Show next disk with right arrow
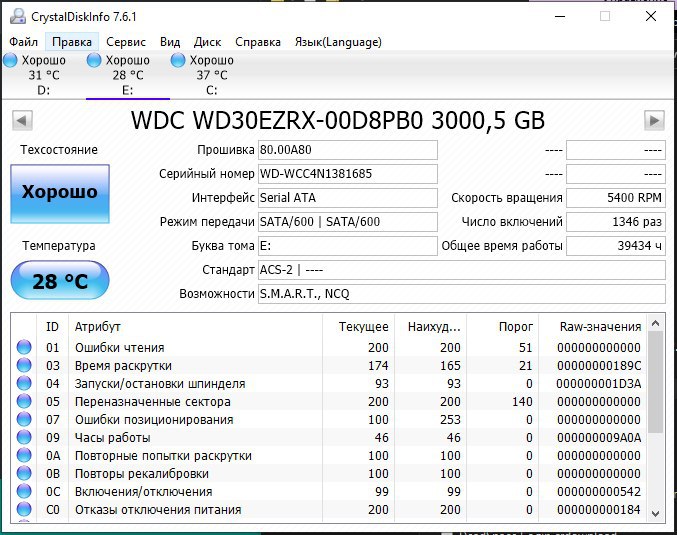This screenshot has width=677, height=535. click(654, 120)
